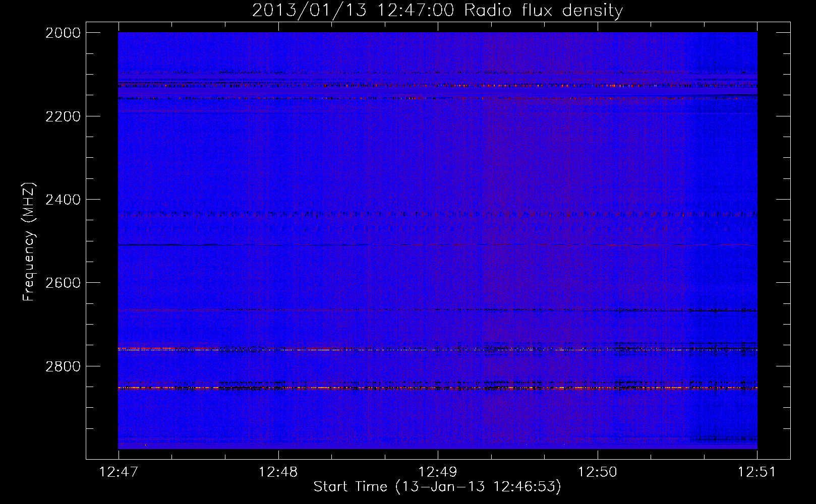The width and height of the screenshot is (816, 504).
Task: Click the 12:50 time axis label
Action: 597,472
